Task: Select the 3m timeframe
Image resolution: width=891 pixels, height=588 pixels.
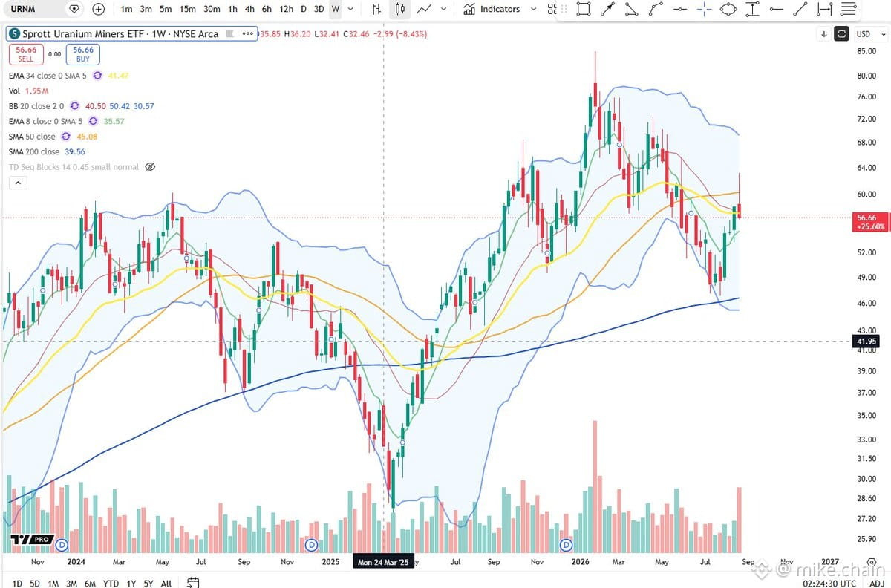Action: click(146, 9)
